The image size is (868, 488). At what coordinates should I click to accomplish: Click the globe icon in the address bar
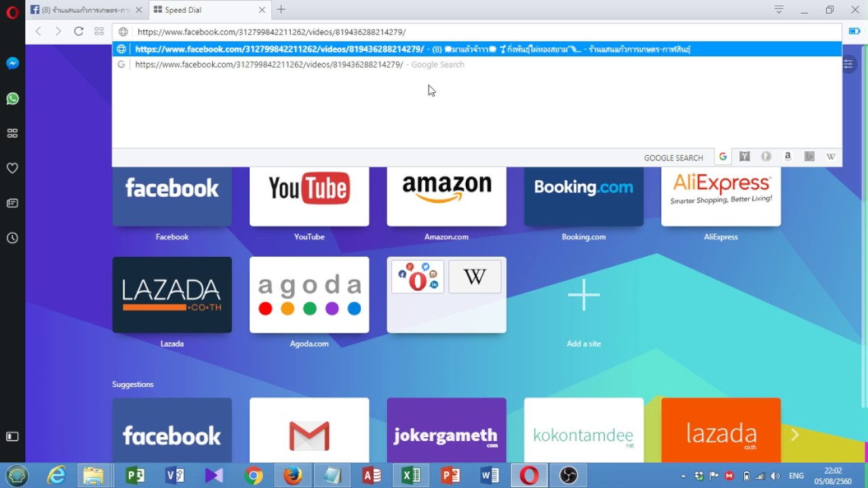pos(123,32)
